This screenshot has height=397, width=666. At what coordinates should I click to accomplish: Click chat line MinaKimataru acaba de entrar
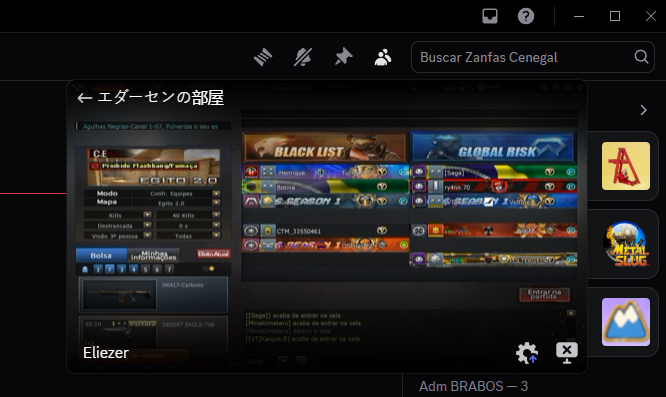click(303, 323)
